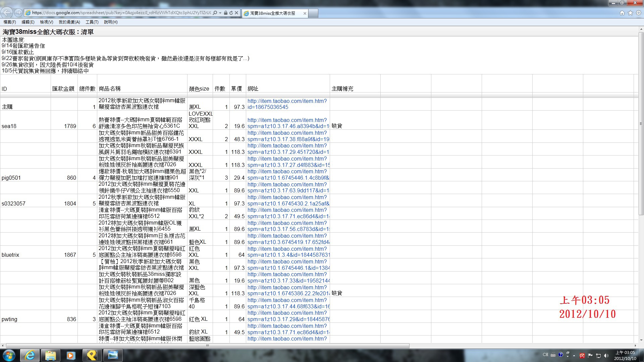Go back with the browser back arrow
The image size is (644, 362).
pos(7,13)
